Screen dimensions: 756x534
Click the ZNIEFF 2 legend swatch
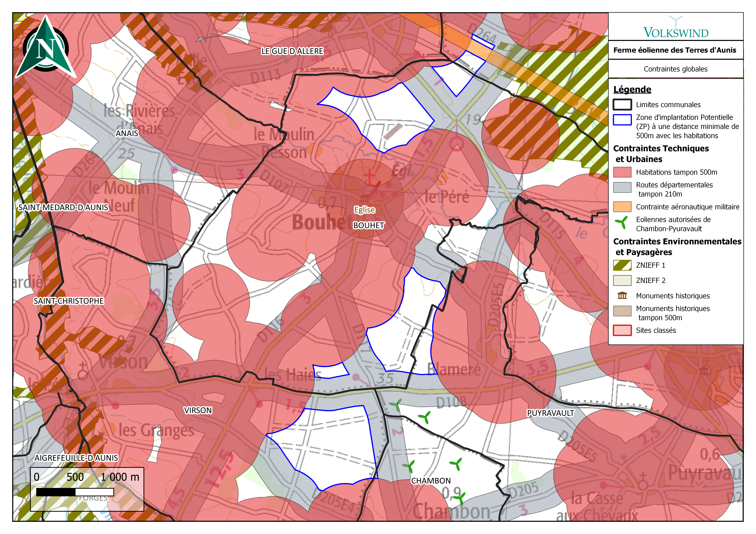[x=622, y=280]
